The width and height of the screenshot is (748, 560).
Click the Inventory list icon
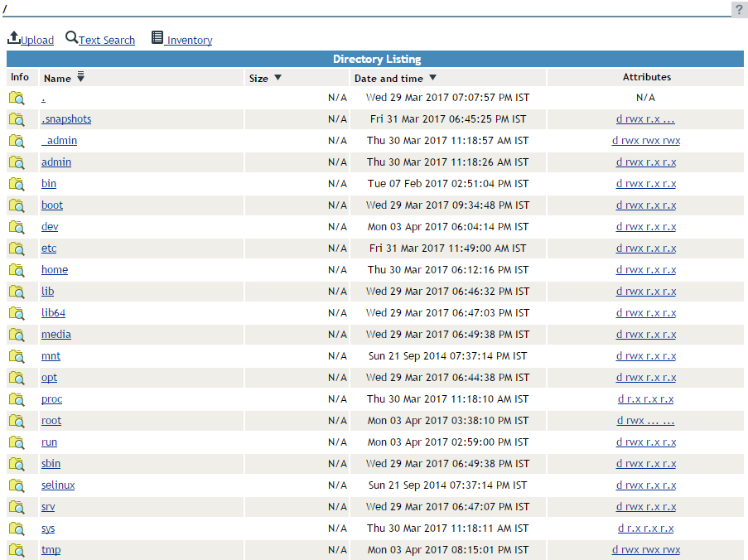[x=157, y=36]
